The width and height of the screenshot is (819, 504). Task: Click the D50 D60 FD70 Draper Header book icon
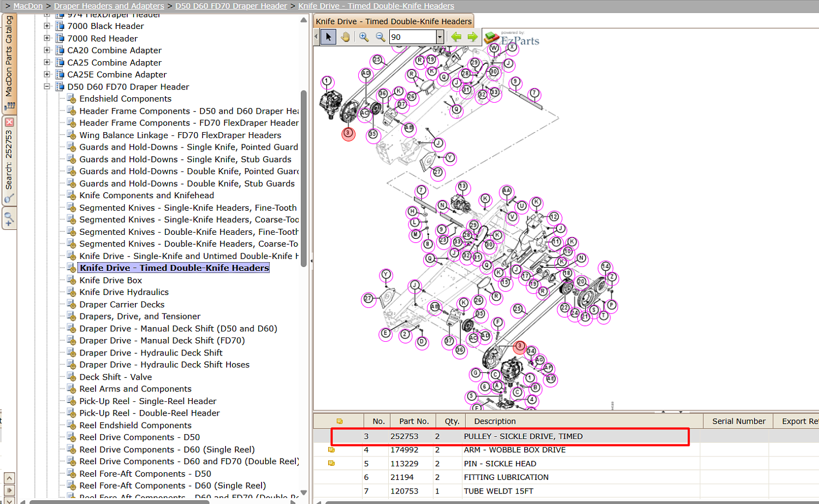(60, 87)
